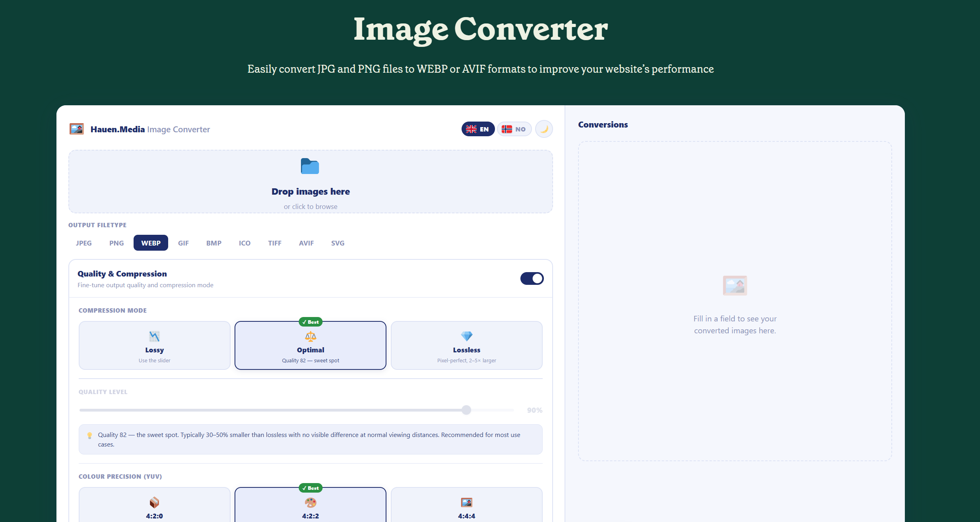Click the Lossy chart icon

click(x=154, y=336)
